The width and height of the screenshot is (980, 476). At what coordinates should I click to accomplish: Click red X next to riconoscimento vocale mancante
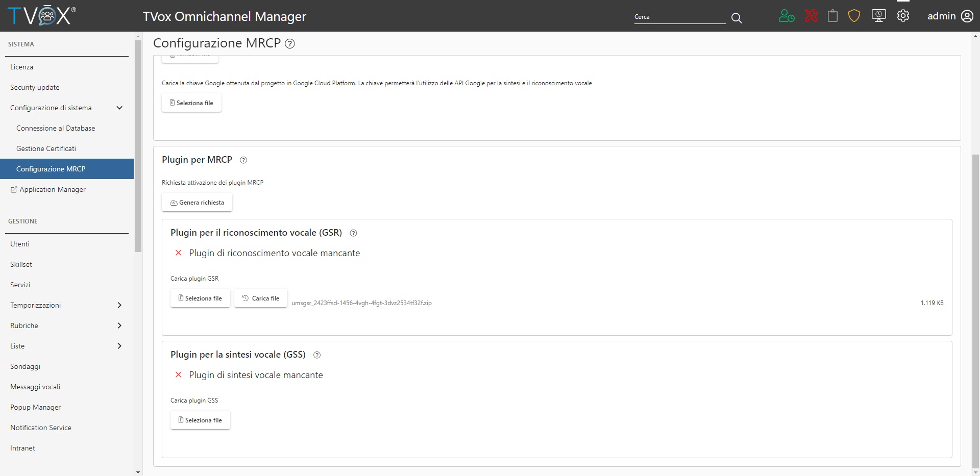(178, 253)
